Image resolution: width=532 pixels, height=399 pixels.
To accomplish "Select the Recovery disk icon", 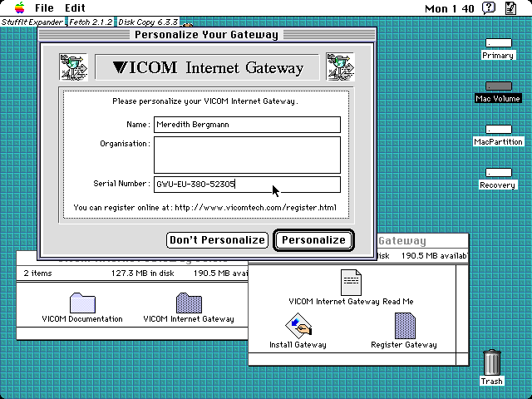I will [x=498, y=172].
